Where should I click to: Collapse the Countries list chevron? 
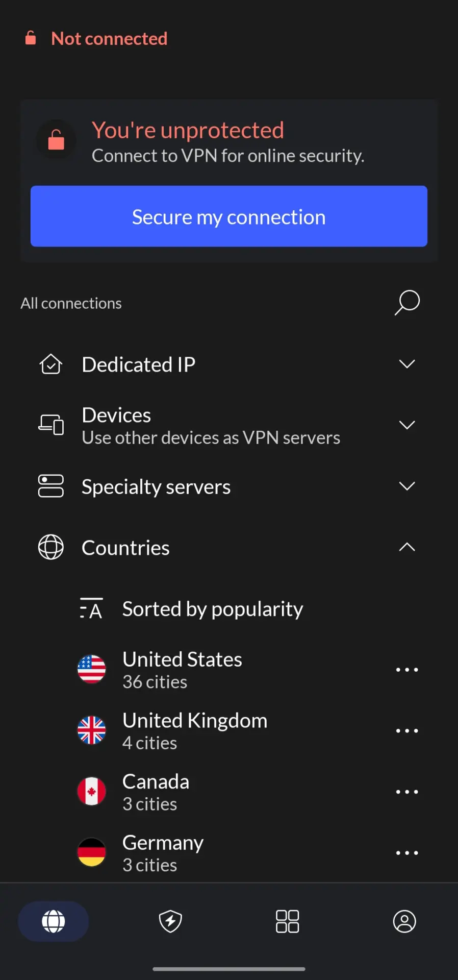point(407,547)
